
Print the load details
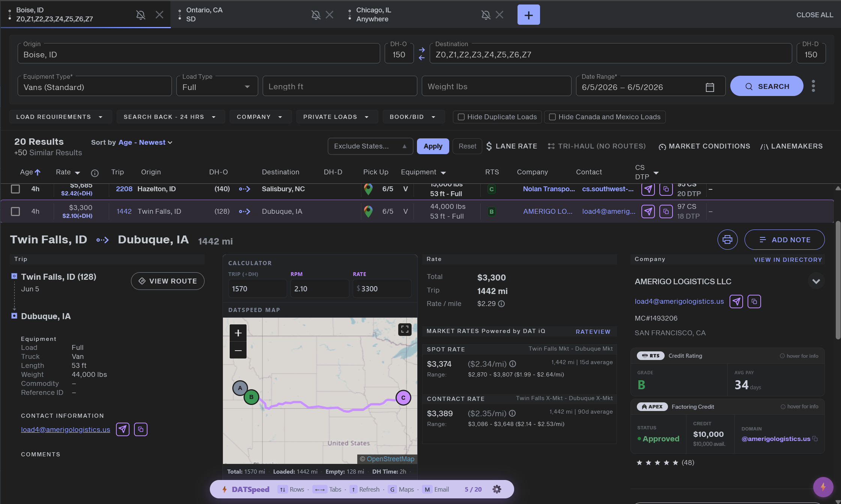coord(727,240)
